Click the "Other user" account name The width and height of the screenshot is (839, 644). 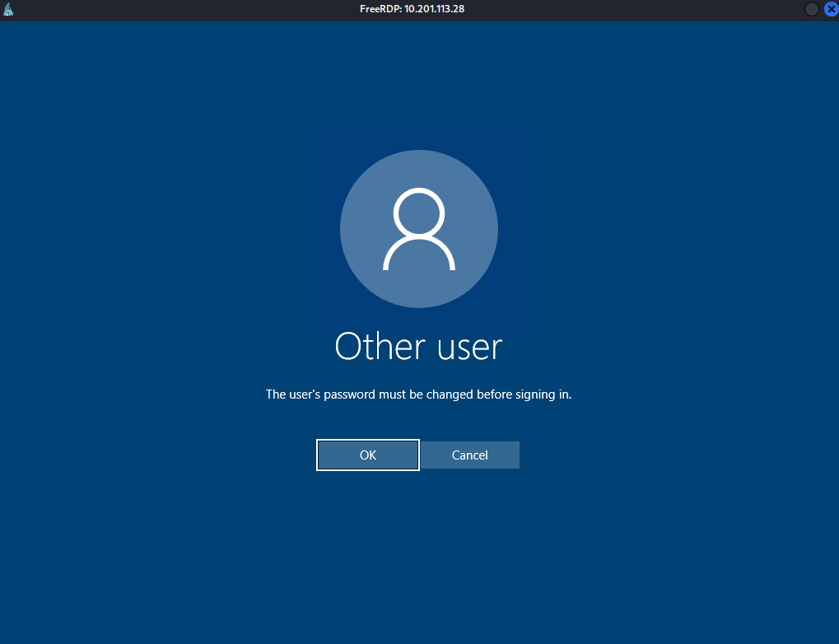(418, 347)
